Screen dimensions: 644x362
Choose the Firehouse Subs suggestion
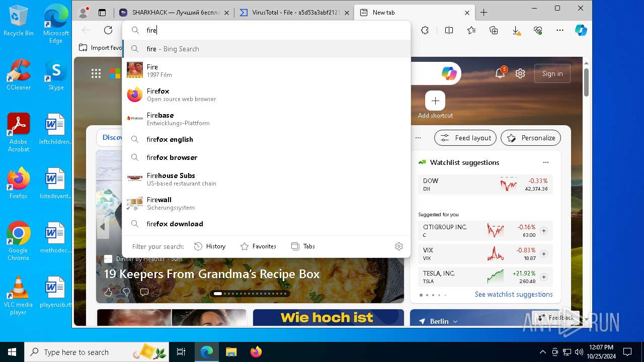pos(267,179)
